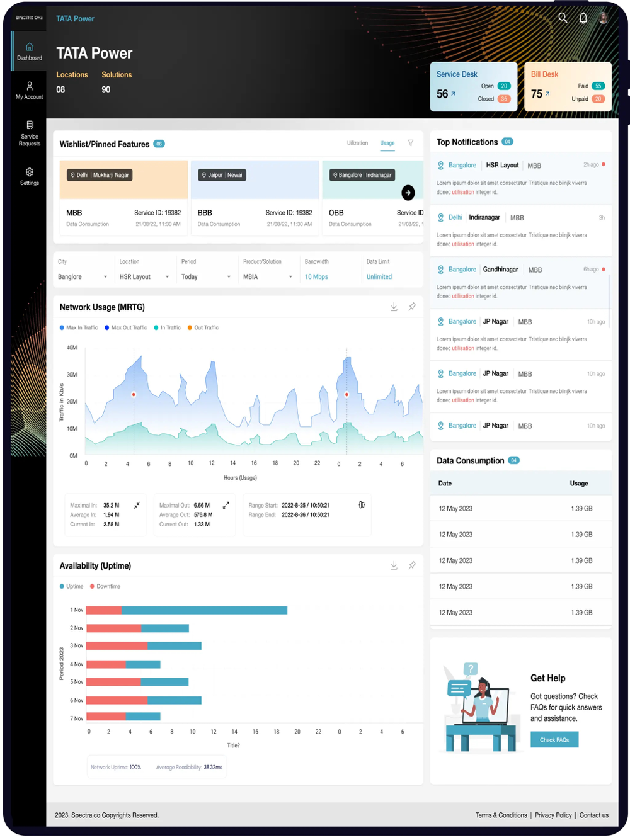This screenshot has height=840, width=630.
Task: Click the TATA Power breadcrumb in top bar
Action: click(x=75, y=18)
